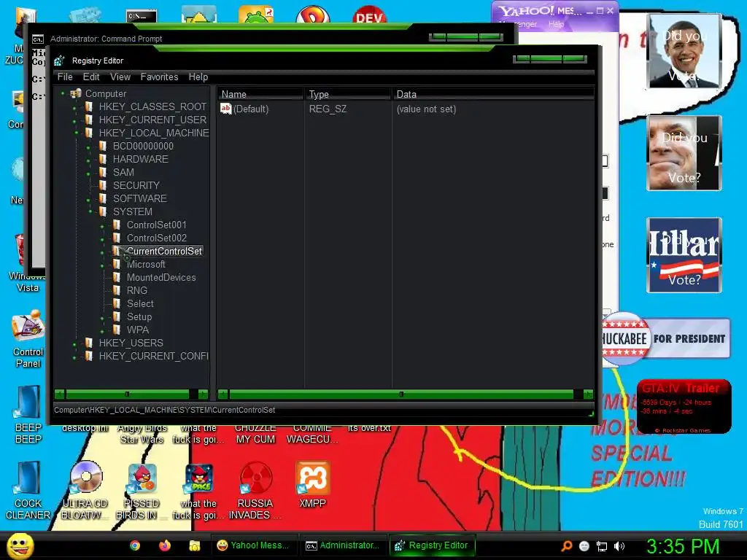Viewport: 747px width, 560px height.
Task: Expand the HKEY_USERS node
Action: tap(74, 344)
